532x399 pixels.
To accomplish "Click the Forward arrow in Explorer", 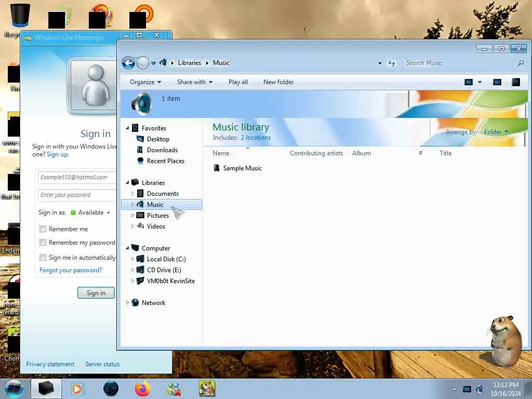I will pos(143,63).
